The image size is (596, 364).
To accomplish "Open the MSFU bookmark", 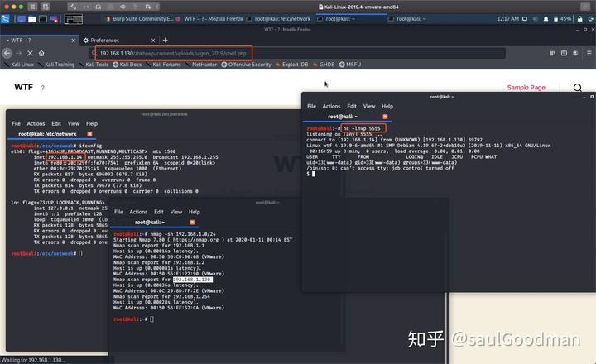I will (x=350, y=65).
